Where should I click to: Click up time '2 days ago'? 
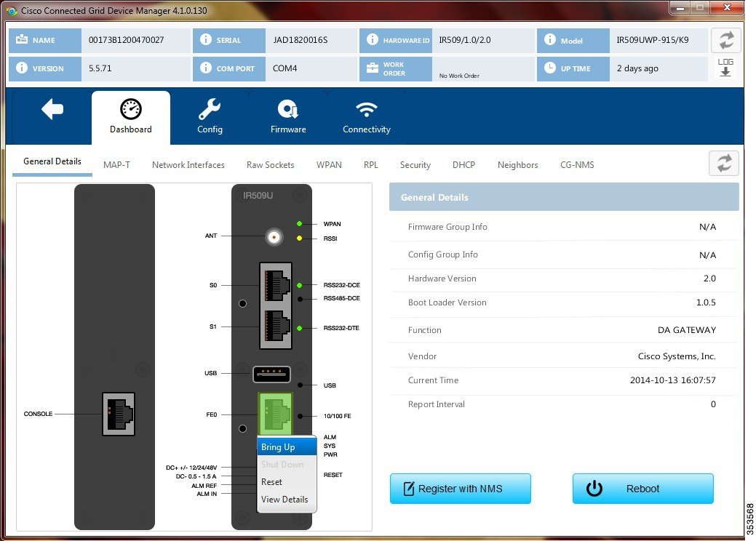(637, 68)
